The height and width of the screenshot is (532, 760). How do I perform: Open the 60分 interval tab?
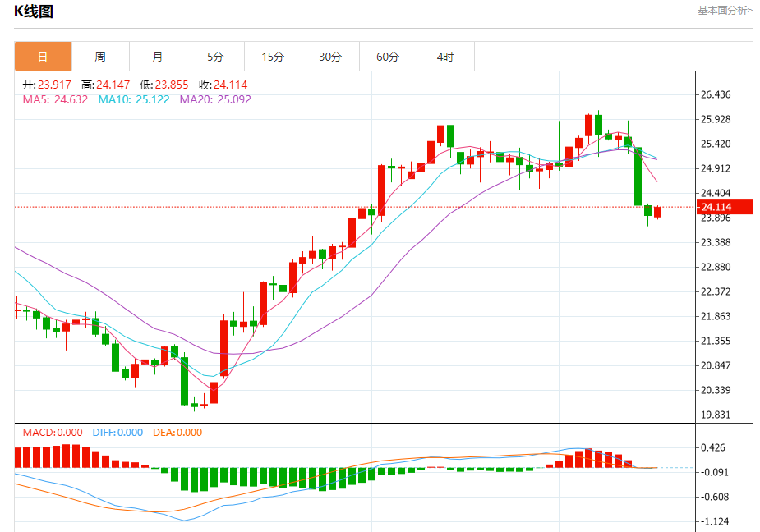click(388, 57)
